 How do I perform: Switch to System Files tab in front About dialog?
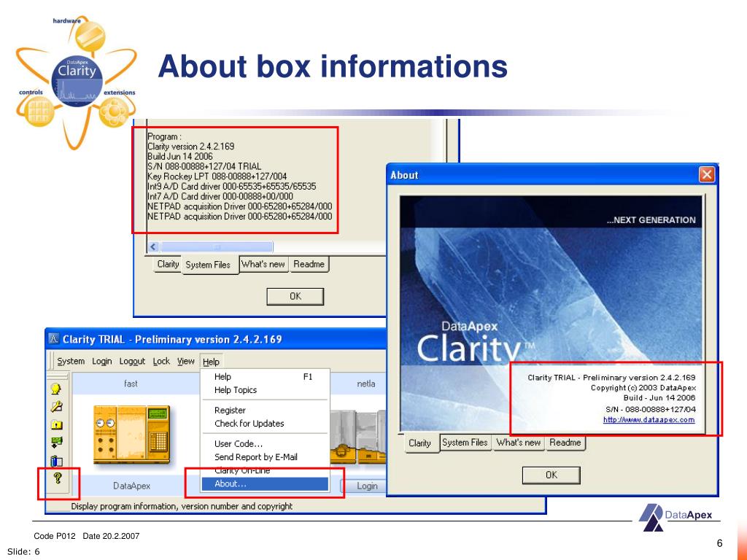click(465, 443)
